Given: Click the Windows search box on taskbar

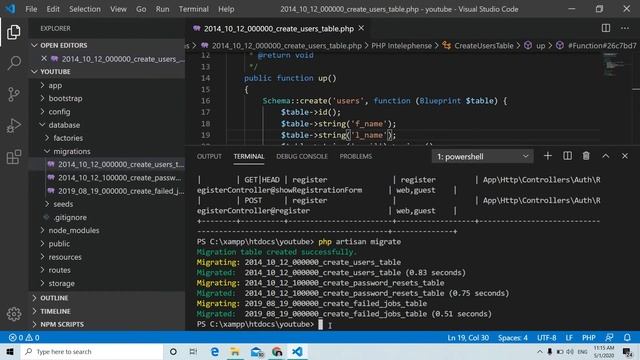Looking at the screenshot, I should pos(92,351).
